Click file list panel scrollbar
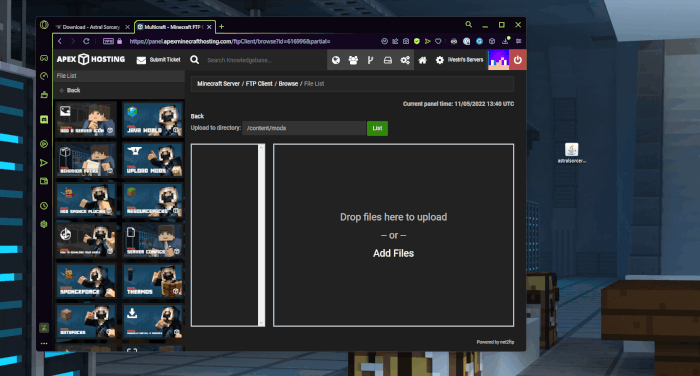This screenshot has width=700, height=376. [x=262, y=235]
